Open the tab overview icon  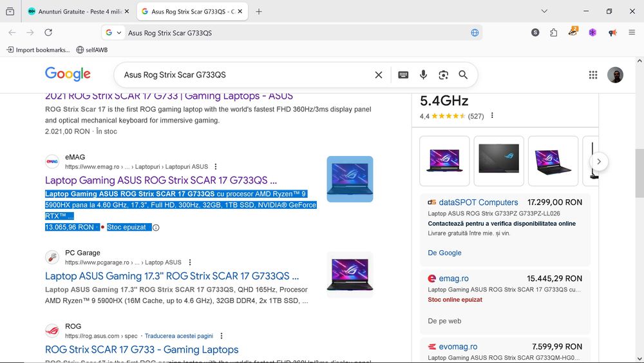(x=10, y=12)
